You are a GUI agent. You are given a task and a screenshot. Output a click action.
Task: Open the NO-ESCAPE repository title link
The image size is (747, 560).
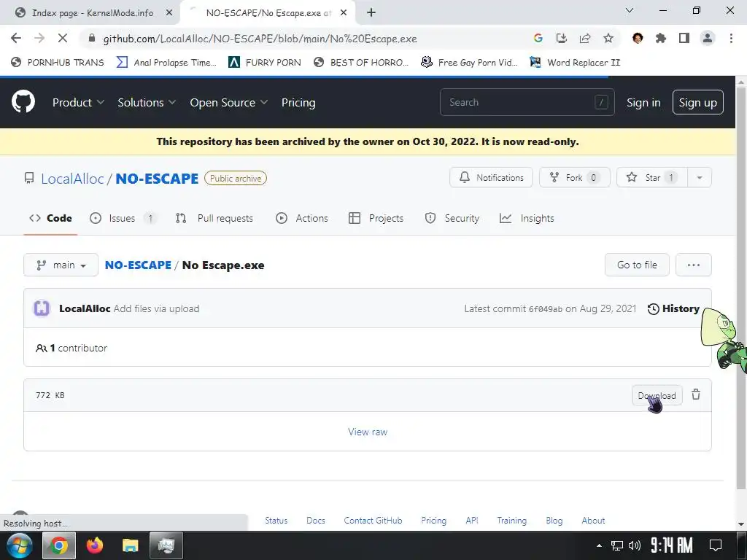click(x=157, y=179)
